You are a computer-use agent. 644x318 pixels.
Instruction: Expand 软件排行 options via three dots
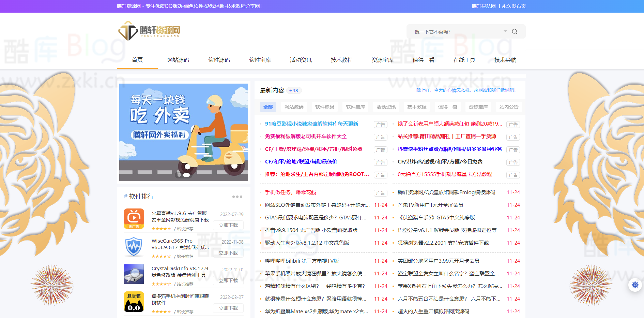[x=238, y=196]
